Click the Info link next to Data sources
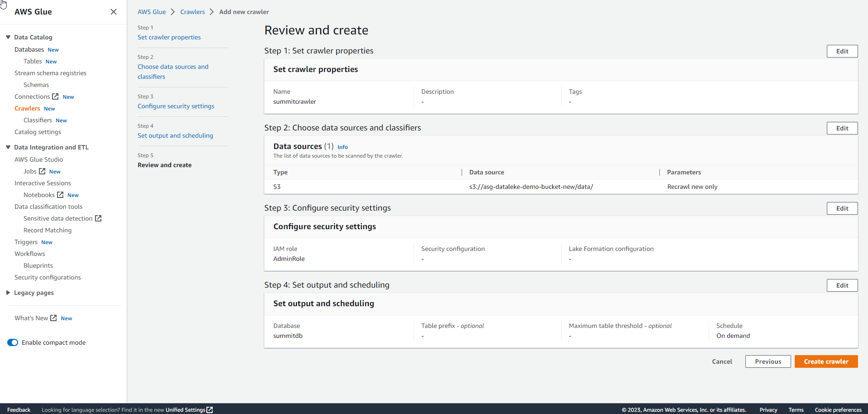Viewport: 868px width, 414px height. (x=343, y=147)
